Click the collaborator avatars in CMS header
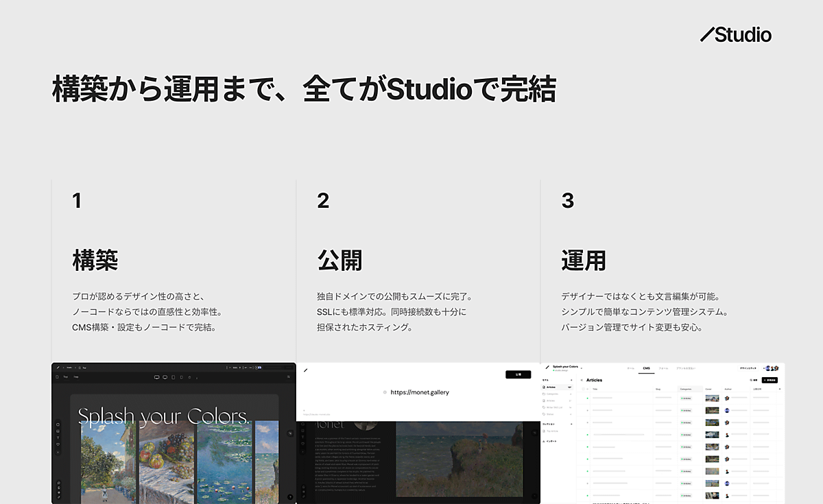Screen dimensions: 823x504 pyautogui.click(x=772, y=368)
